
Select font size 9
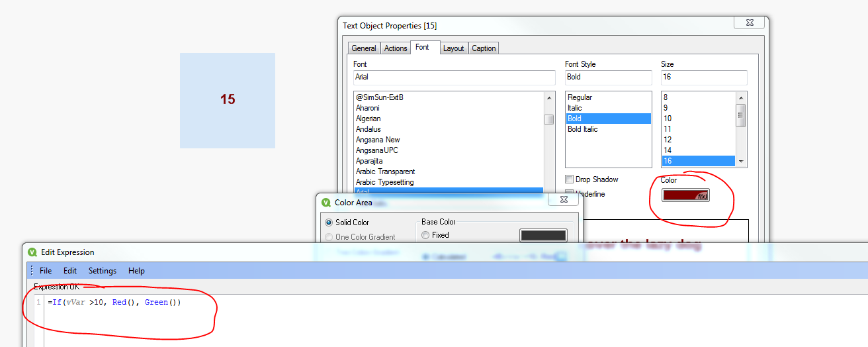pos(698,108)
